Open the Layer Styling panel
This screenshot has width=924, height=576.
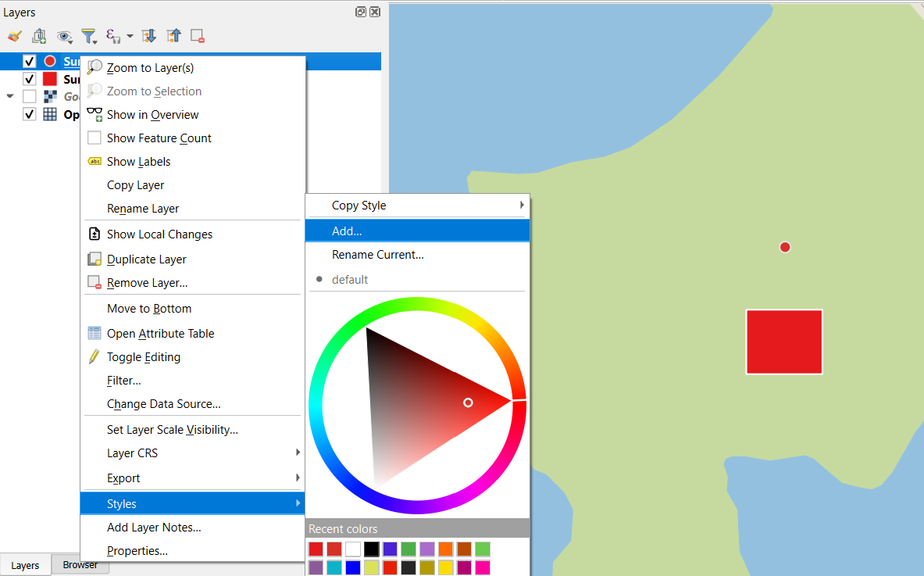[x=13, y=36]
